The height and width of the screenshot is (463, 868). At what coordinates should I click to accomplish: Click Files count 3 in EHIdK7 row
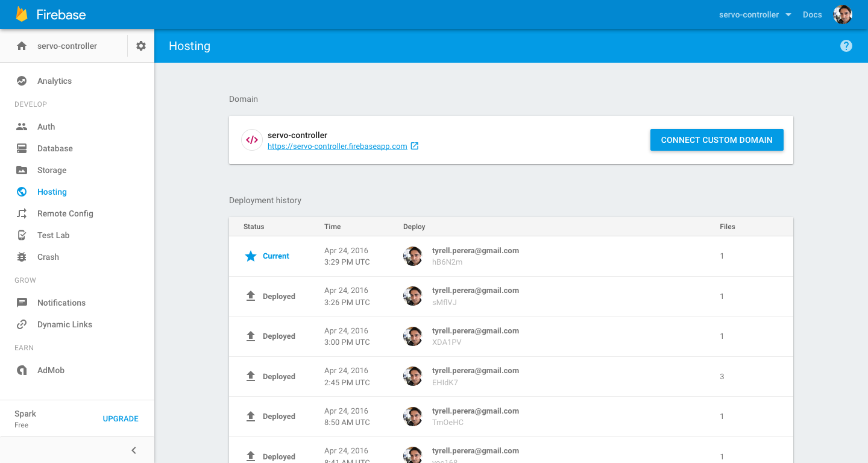(x=722, y=377)
